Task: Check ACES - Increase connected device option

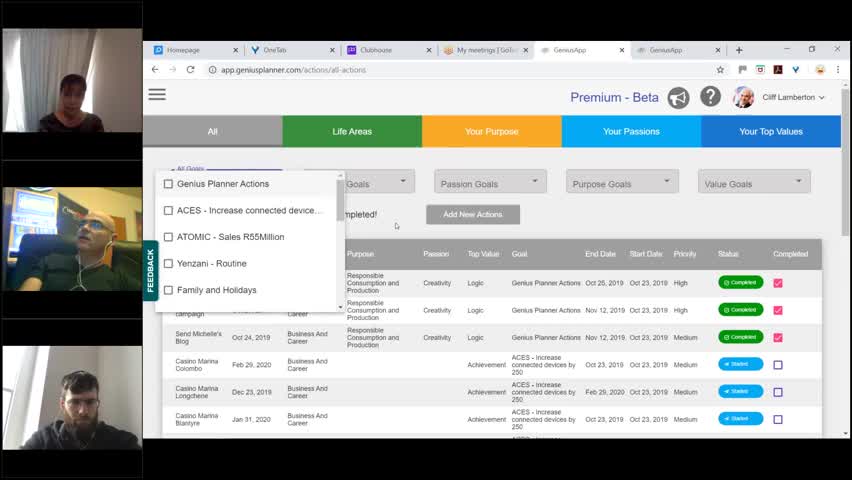Action: pos(168,211)
